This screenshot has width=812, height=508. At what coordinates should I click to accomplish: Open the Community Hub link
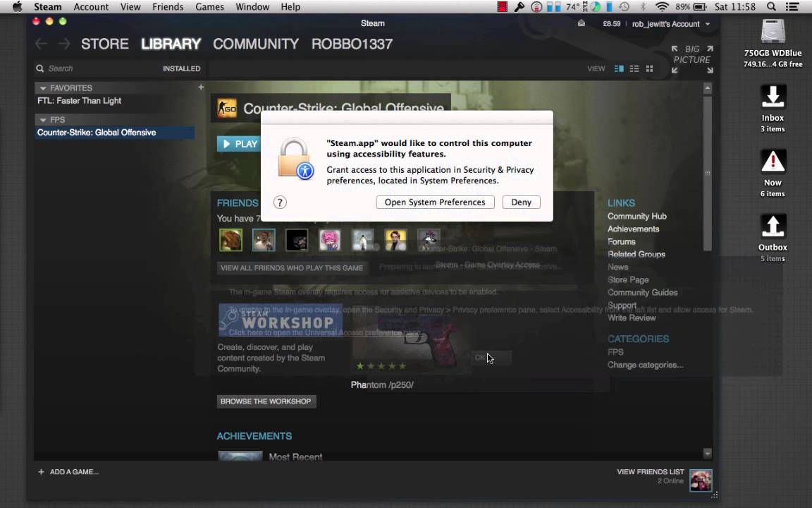[x=637, y=216]
